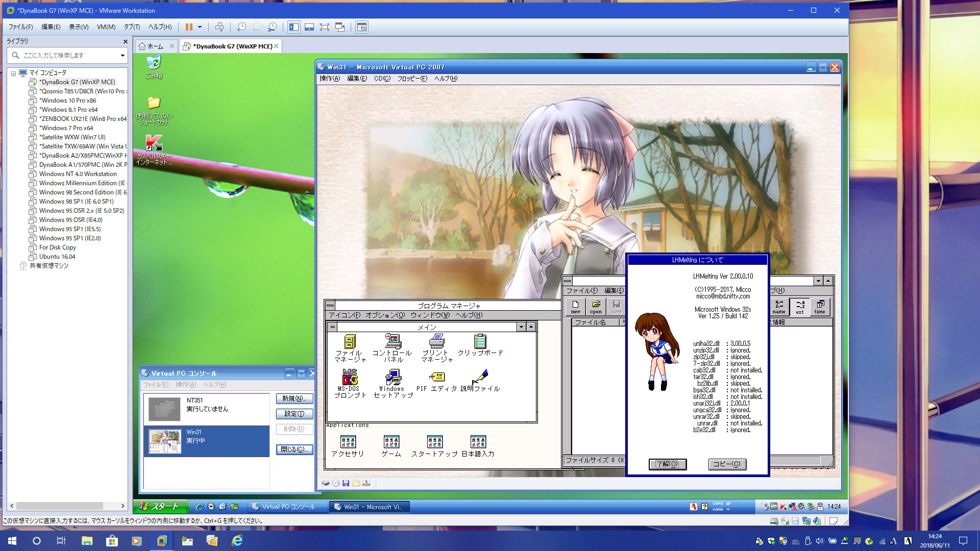This screenshot has height=551, width=980.
Task: Open Virtual PC window フロッピー(F) menu
Action: 412,79
